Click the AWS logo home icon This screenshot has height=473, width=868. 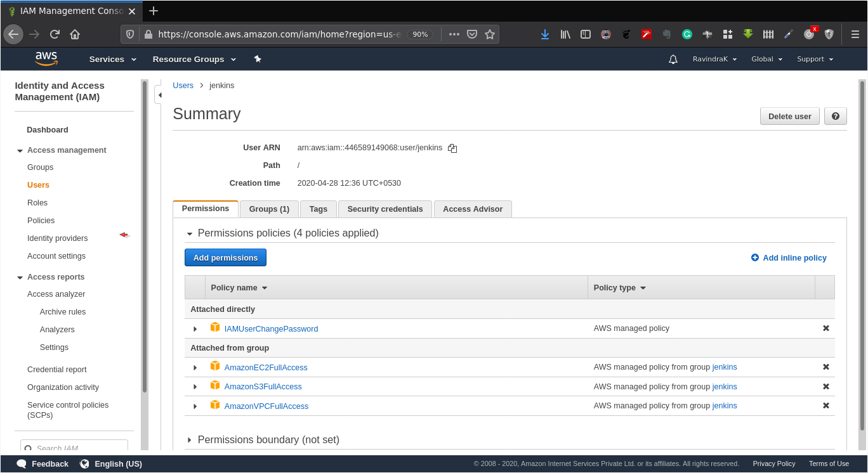46,59
